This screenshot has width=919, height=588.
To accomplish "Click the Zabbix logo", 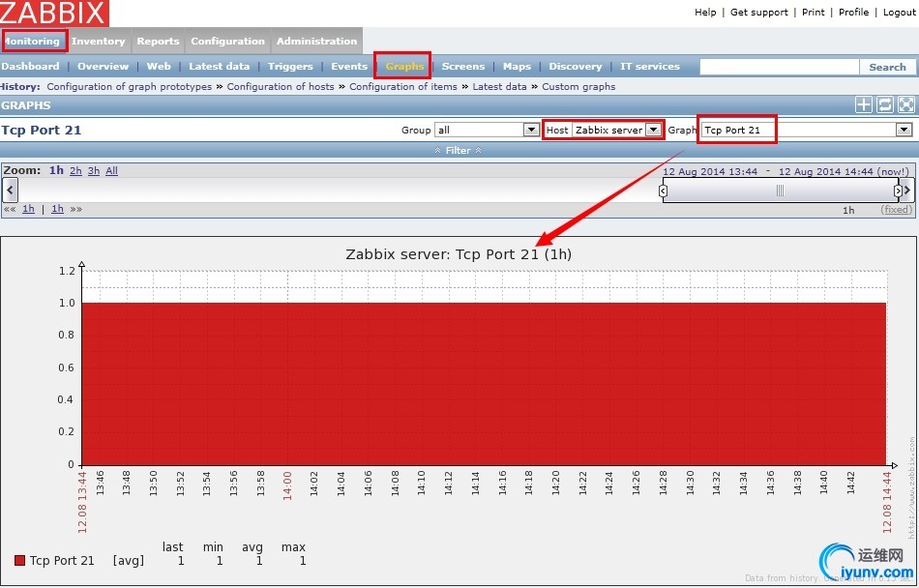I will pos(54,13).
